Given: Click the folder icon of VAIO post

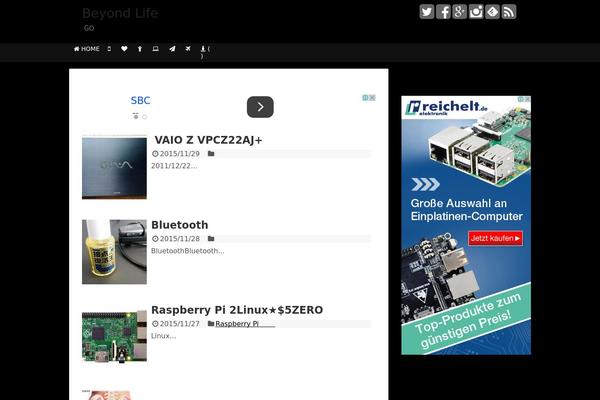Looking at the screenshot, I should pyautogui.click(x=211, y=153).
